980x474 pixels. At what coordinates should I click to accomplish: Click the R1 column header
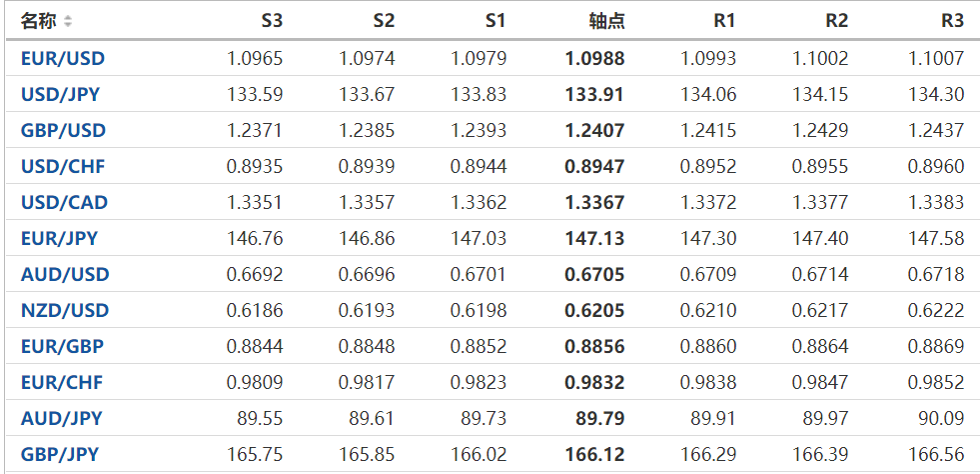pyautogui.click(x=725, y=21)
